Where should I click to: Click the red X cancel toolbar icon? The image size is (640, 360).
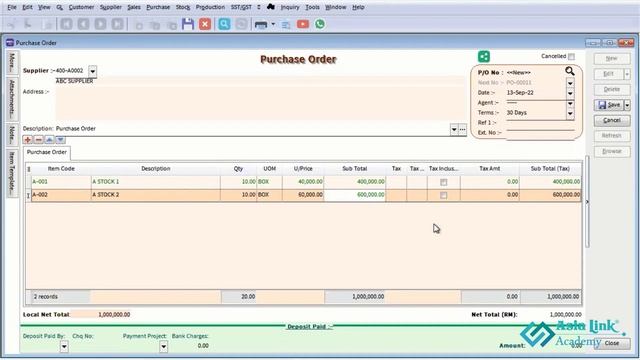(x=205, y=24)
